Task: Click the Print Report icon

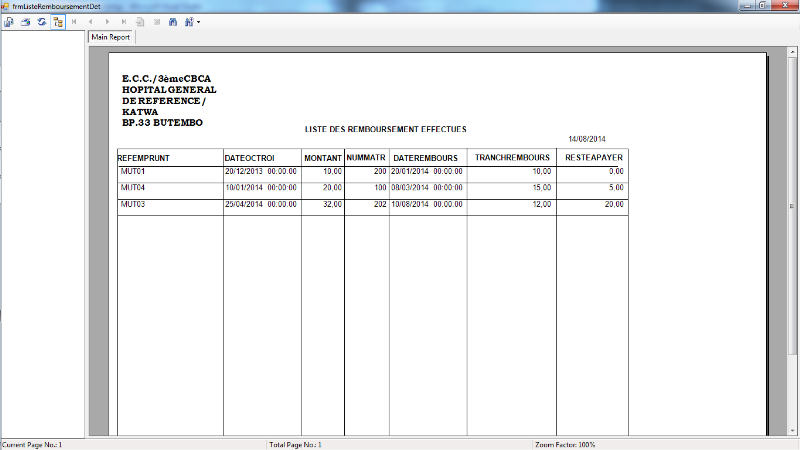Action: click(x=26, y=22)
